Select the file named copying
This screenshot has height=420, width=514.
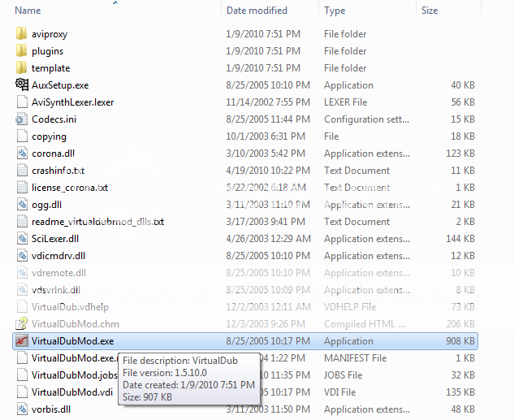[49, 136]
